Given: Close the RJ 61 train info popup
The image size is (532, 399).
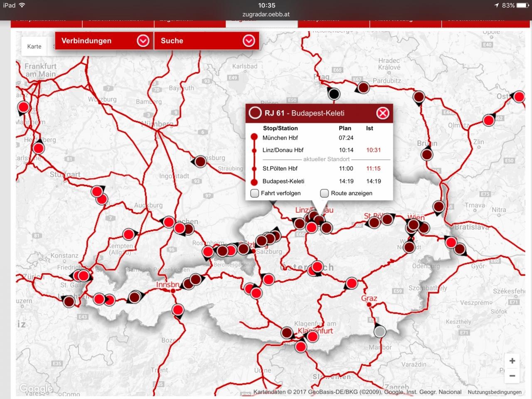Looking at the screenshot, I should (382, 113).
